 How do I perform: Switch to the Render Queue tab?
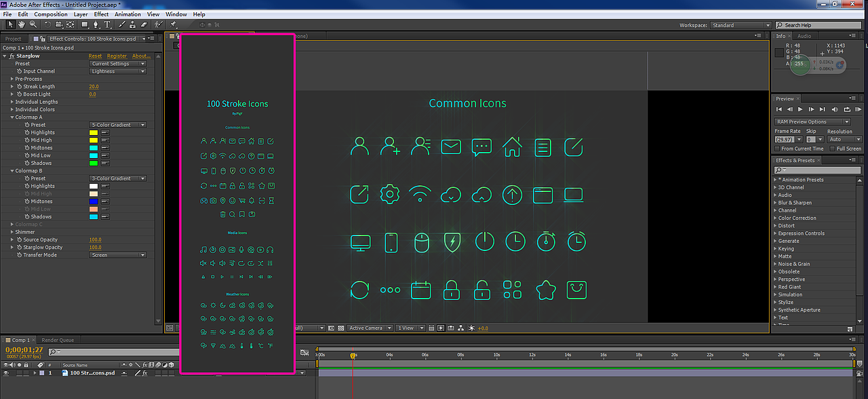pyautogui.click(x=58, y=340)
